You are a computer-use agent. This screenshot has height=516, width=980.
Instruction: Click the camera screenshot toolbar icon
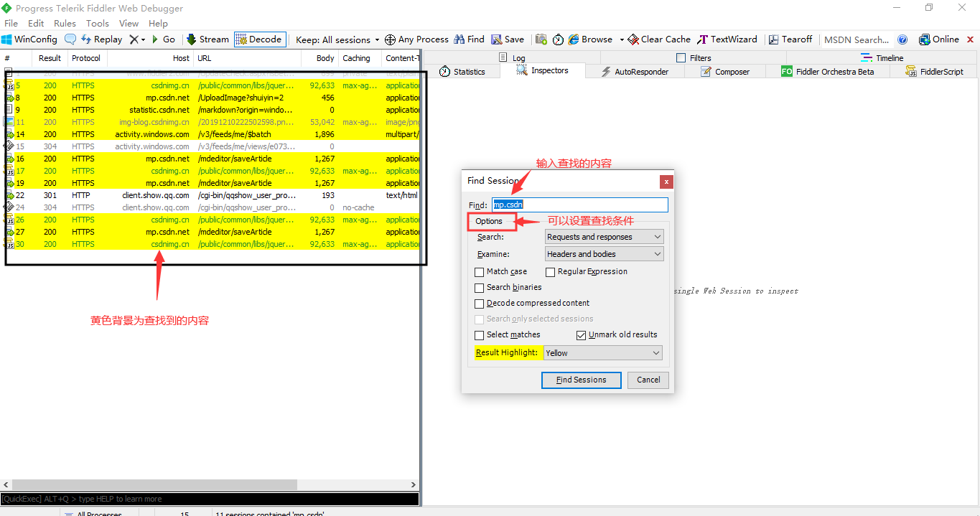541,39
